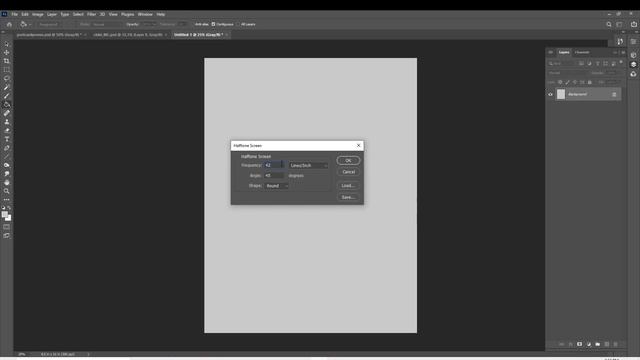Click the Background layer thumbnail

tap(561, 94)
